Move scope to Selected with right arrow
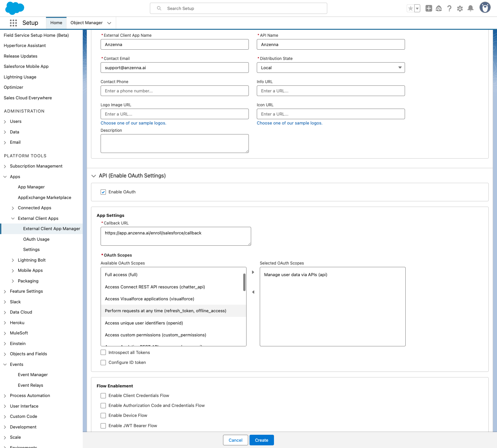497x448 pixels. (x=253, y=272)
